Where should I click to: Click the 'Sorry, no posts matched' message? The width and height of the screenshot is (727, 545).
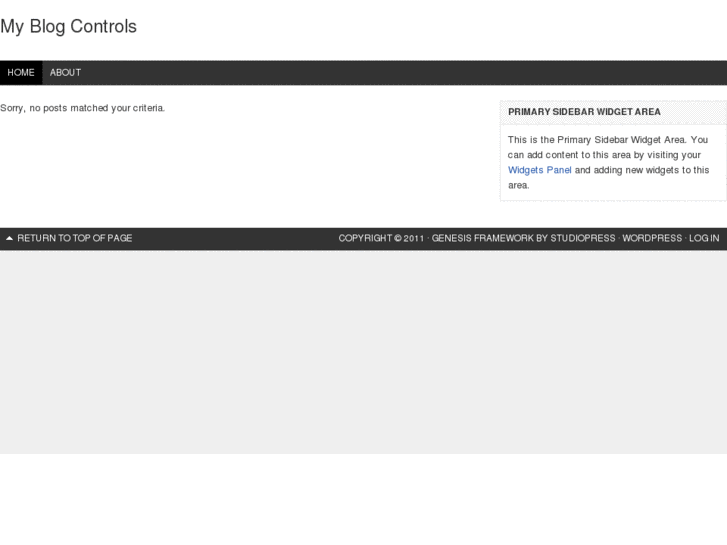[82, 108]
